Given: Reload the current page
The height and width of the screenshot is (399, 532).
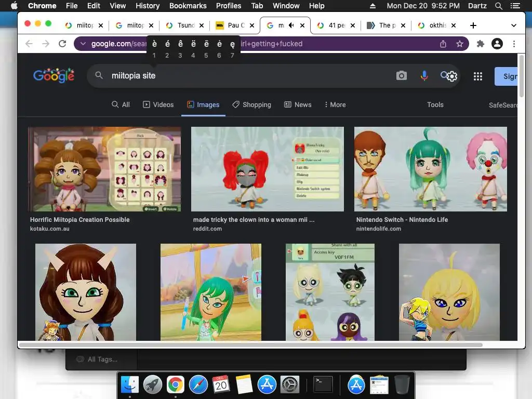Looking at the screenshot, I should point(62,44).
